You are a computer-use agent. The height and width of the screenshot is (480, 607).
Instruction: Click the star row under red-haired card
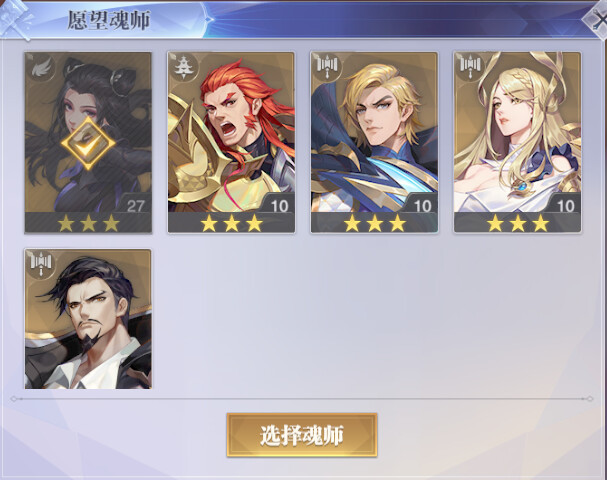tap(231, 223)
